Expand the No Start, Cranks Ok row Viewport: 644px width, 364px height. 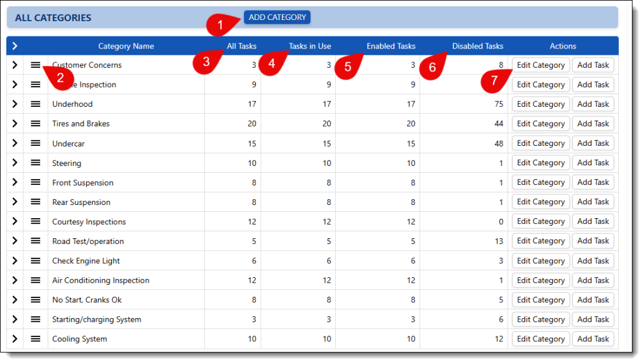pyautogui.click(x=15, y=300)
